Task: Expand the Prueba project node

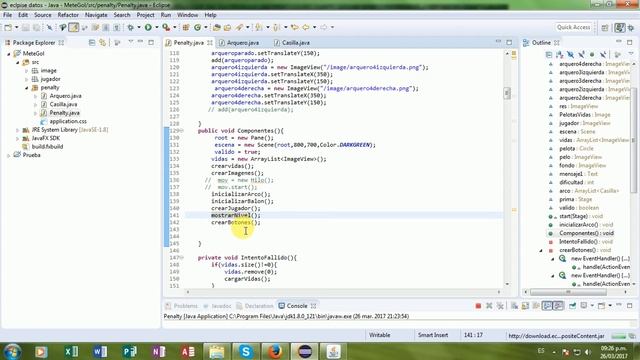Action: pyautogui.click(x=9, y=155)
